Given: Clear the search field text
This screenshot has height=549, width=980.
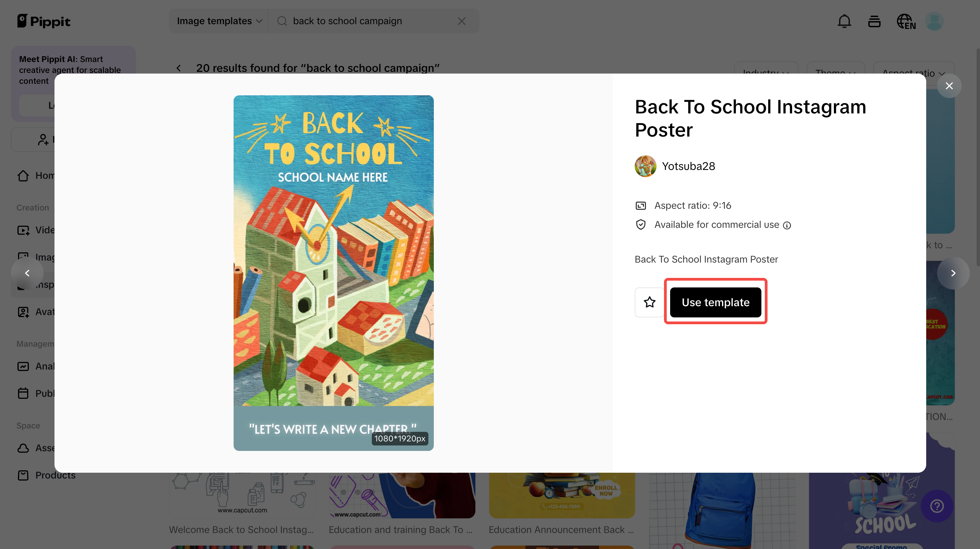Looking at the screenshot, I should [461, 21].
